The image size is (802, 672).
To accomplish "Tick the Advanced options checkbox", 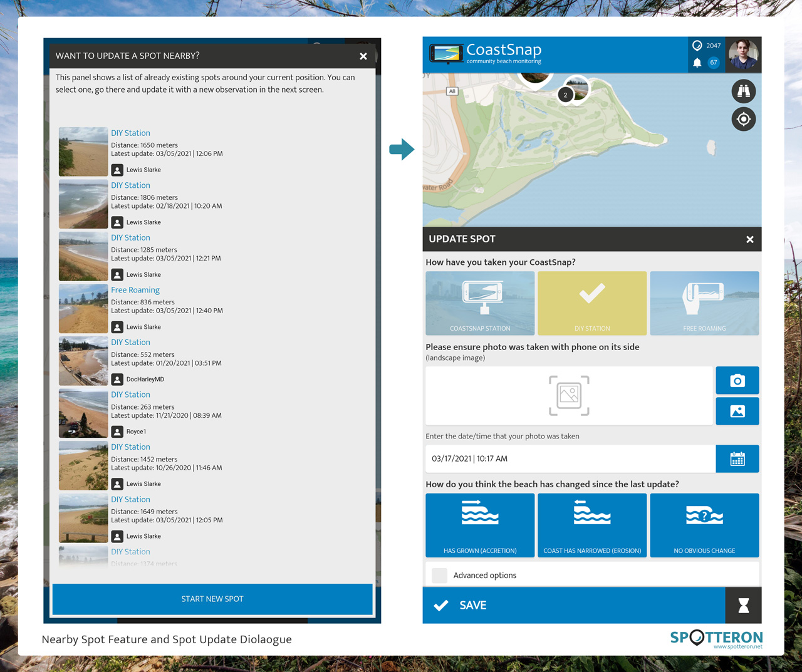I will [x=440, y=575].
